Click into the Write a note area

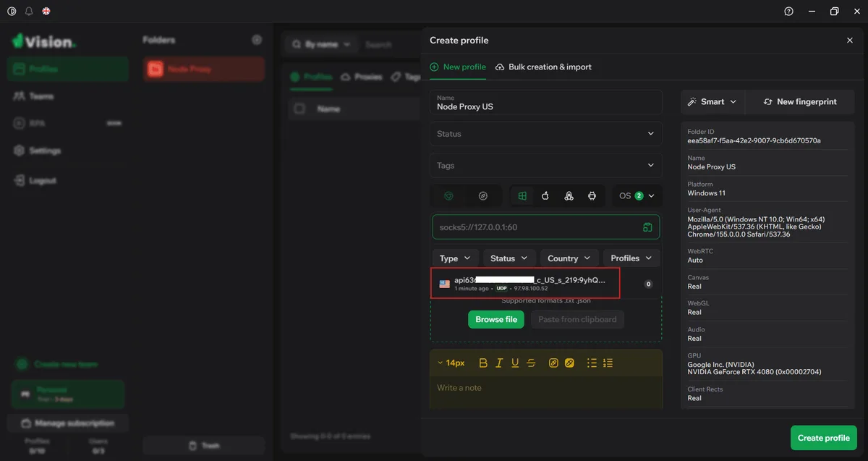click(546, 392)
